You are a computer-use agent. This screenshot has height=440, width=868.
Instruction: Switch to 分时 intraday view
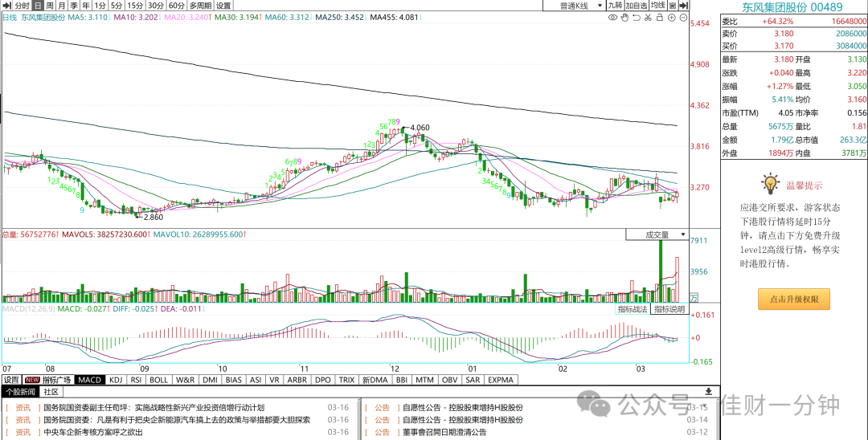click(22, 6)
